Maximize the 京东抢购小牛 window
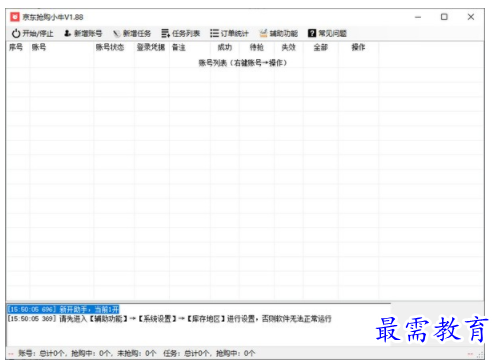The width and height of the screenshot is (497, 361). tap(444, 17)
